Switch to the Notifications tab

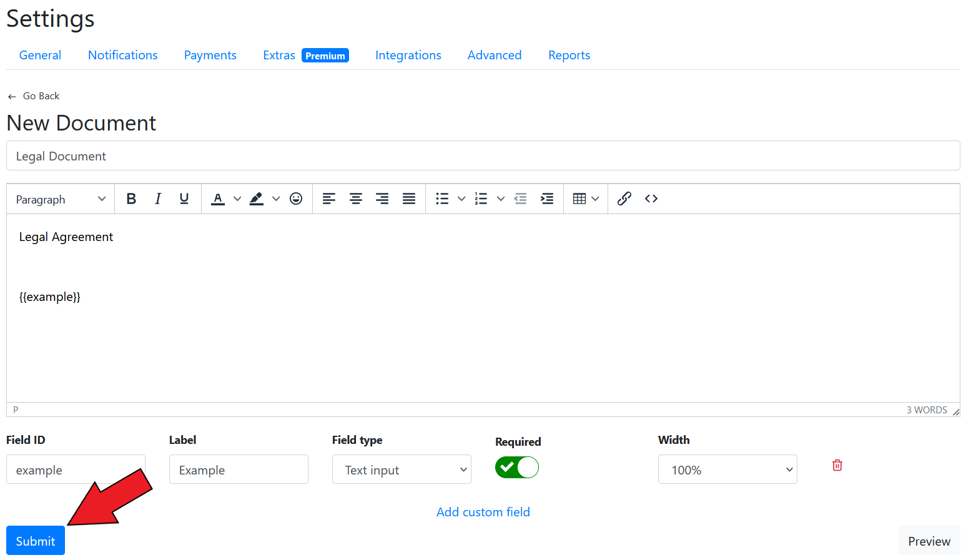click(x=122, y=55)
